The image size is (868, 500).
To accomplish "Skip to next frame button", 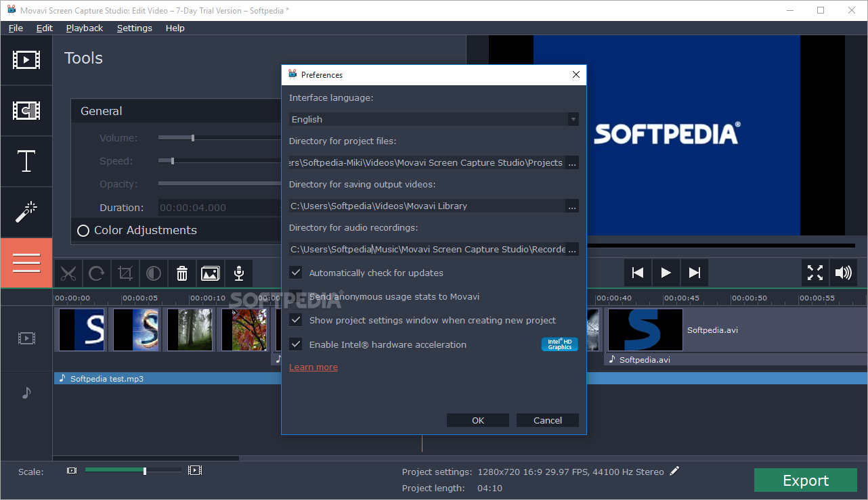I will click(x=694, y=273).
